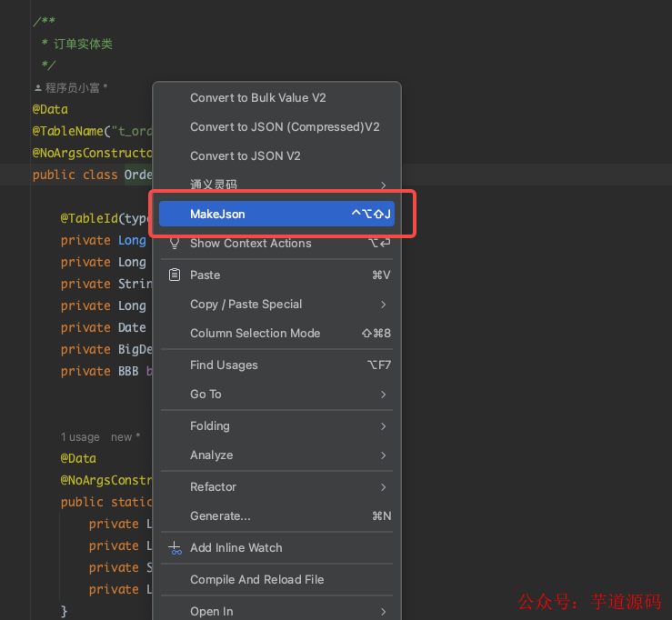Choose Add Inline Watch

276,547
